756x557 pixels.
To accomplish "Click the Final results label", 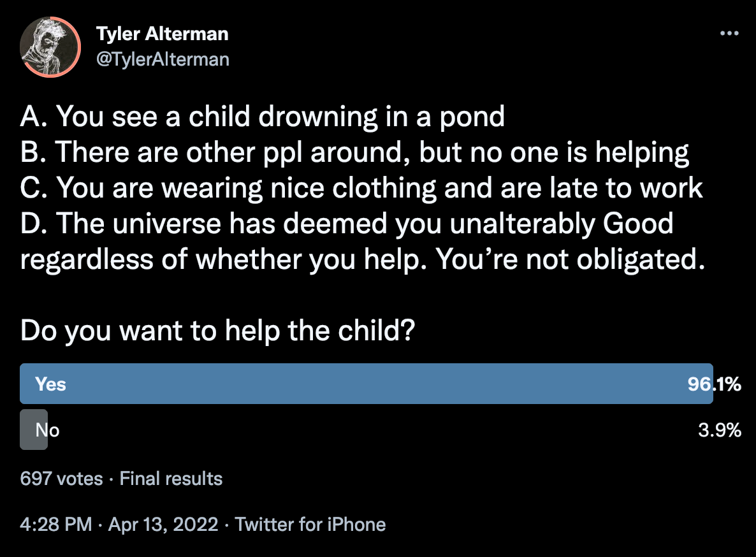I will [171, 479].
